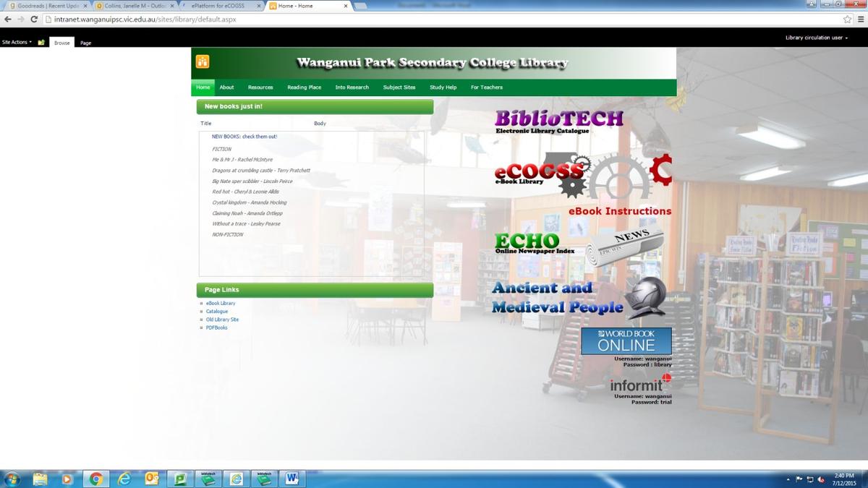The height and width of the screenshot is (488, 868).
Task: Expand the Library circulation user menu
Action: pos(816,38)
